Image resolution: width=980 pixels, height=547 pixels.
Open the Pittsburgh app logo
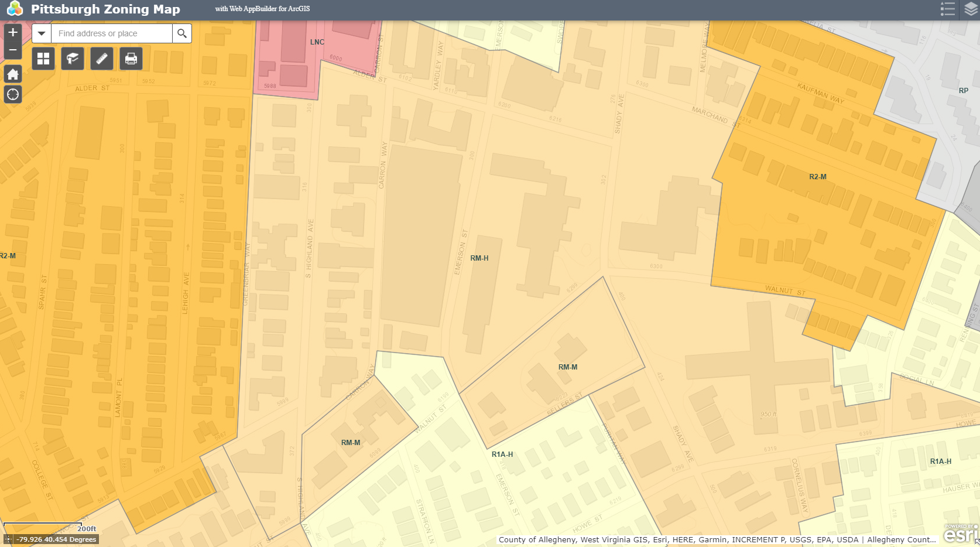tap(14, 9)
